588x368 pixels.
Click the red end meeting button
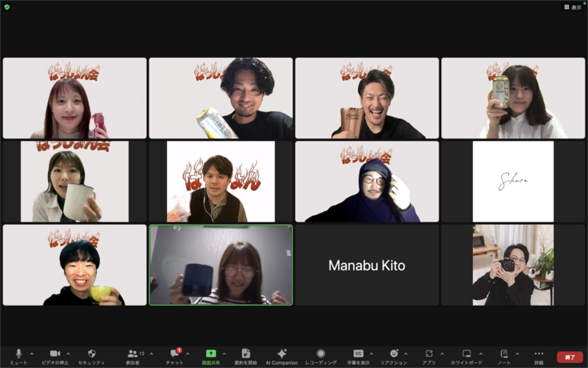570,357
